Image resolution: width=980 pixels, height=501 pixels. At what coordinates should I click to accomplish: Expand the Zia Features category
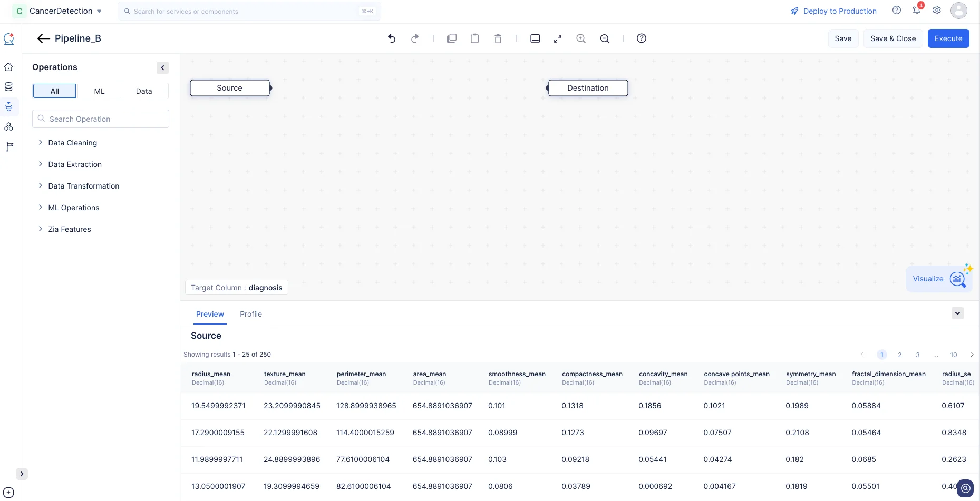[x=41, y=229]
